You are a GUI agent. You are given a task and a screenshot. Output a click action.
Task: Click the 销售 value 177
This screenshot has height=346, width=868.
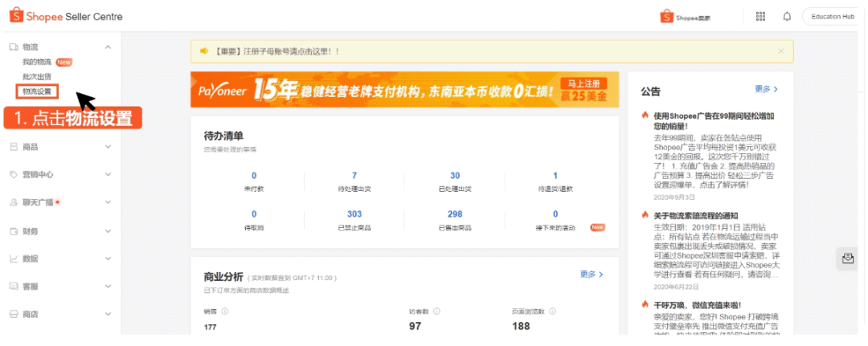[x=211, y=328]
